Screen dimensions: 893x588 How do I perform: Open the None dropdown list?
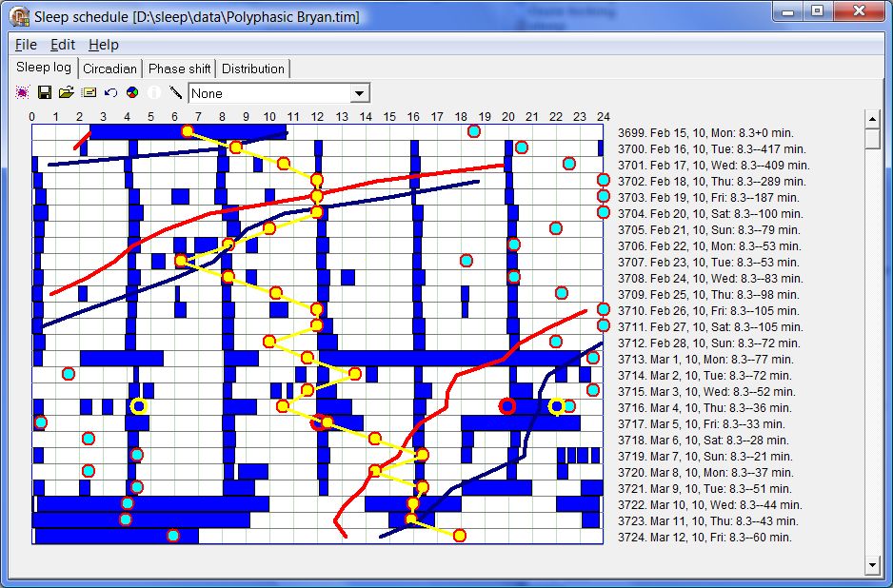(360, 93)
